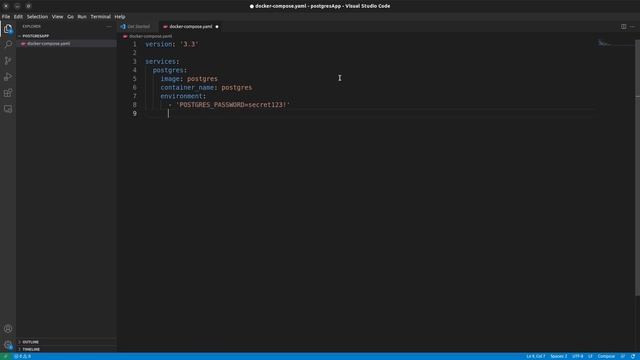Open the File menu
This screenshot has width=640, height=360.
pyautogui.click(x=6, y=17)
